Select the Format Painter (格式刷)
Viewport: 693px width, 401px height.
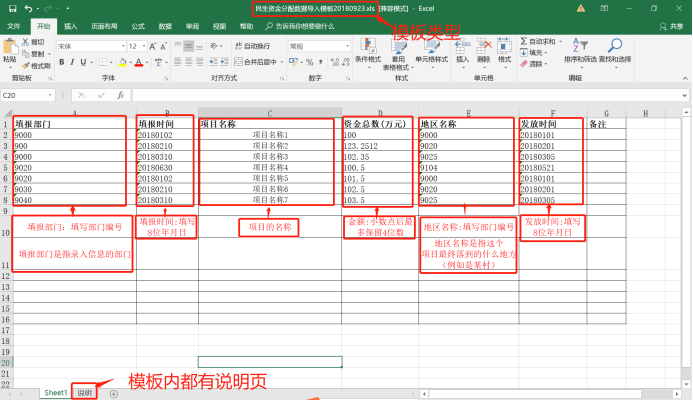(x=36, y=66)
